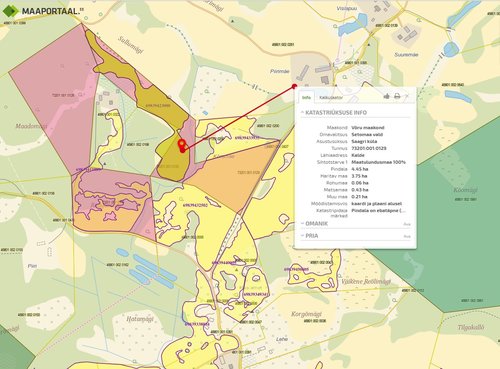The width and height of the screenshot is (500, 369).
Task: Click the cadastral code 73201:001:0129
Action: tap(369, 148)
